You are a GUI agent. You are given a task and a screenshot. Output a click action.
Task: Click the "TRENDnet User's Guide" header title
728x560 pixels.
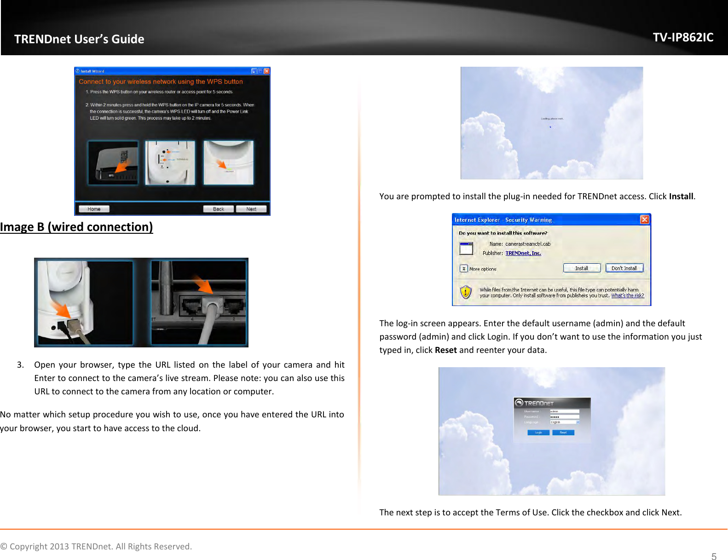coord(79,39)
